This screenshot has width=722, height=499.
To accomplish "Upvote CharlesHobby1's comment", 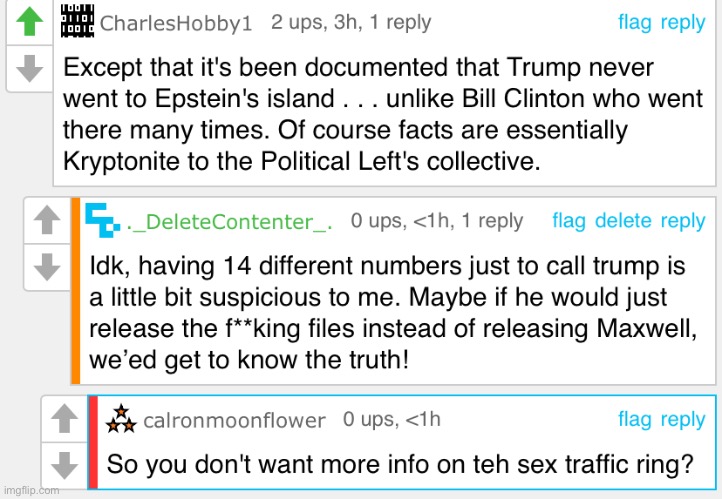I will [29, 20].
